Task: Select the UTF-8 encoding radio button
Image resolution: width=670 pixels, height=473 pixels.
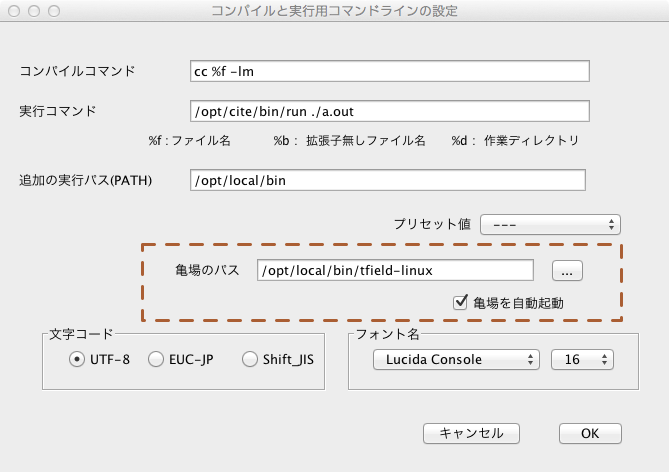Action: click(77, 360)
